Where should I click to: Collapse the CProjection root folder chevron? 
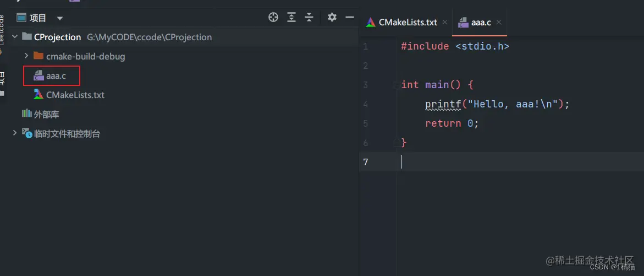(x=15, y=36)
